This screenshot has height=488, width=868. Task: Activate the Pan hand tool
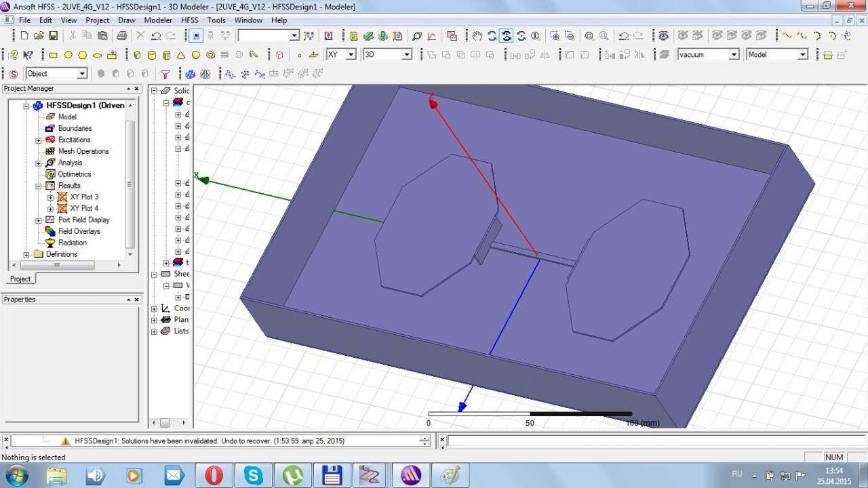(x=477, y=36)
